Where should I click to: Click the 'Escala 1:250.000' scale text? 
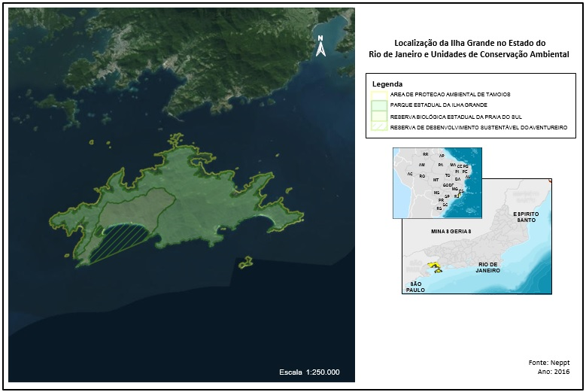coord(309,372)
